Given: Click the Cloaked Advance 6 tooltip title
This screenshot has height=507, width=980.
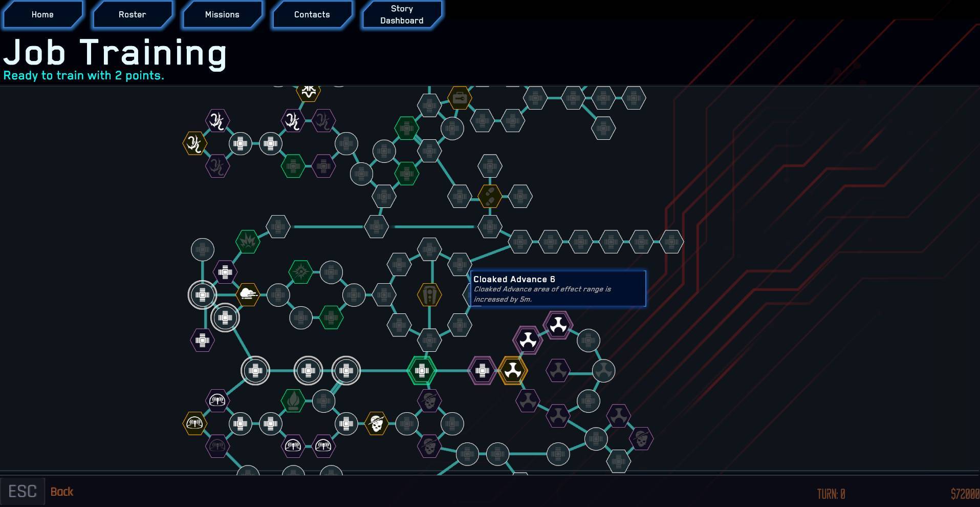Looking at the screenshot, I should coord(514,279).
